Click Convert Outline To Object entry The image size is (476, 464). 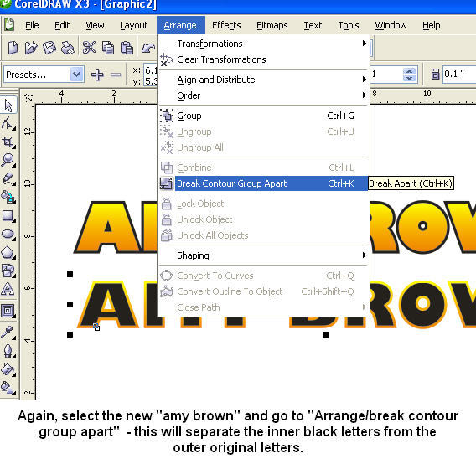pyautogui.click(x=263, y=291)
